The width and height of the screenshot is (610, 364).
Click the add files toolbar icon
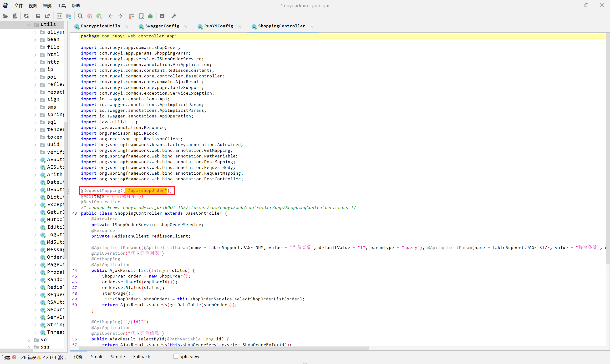pos(15,16)
